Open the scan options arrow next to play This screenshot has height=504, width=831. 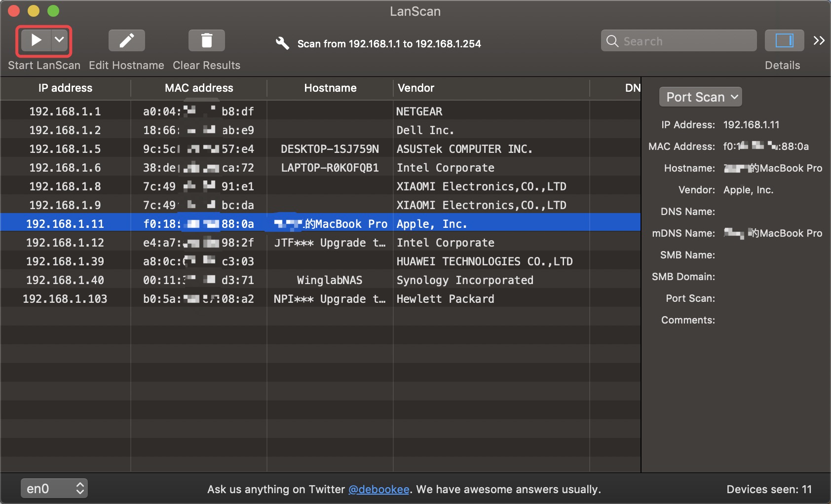click(59, 40)
